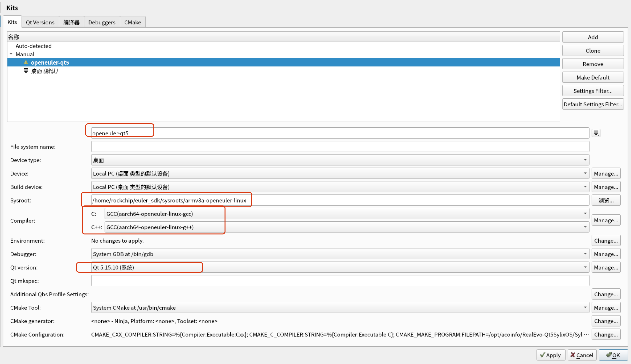
Task: Click the kit icon button beside name field
Action: tap(596, 133)
